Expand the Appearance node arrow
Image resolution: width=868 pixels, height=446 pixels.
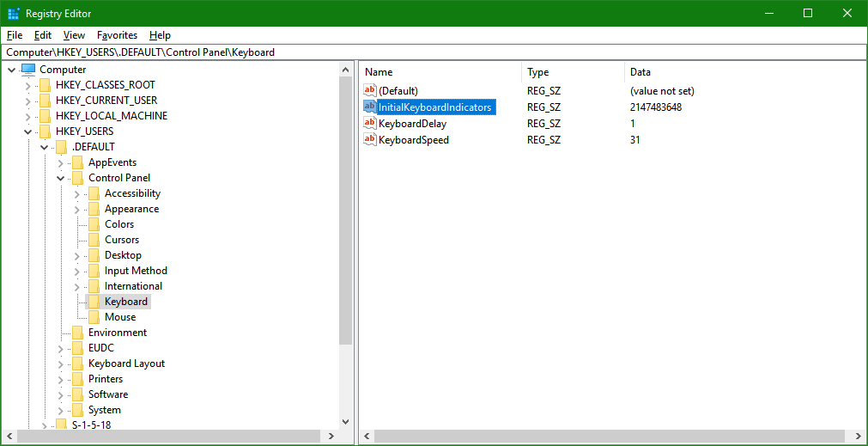pos(77,210)
